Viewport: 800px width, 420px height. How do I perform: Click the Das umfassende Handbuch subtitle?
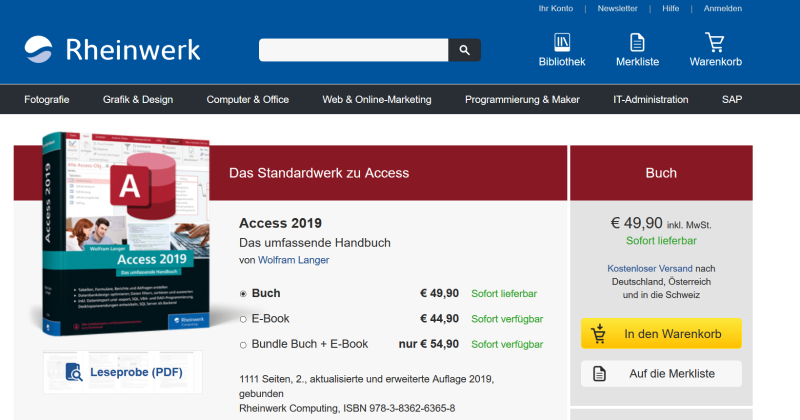(x=315, y=243)
